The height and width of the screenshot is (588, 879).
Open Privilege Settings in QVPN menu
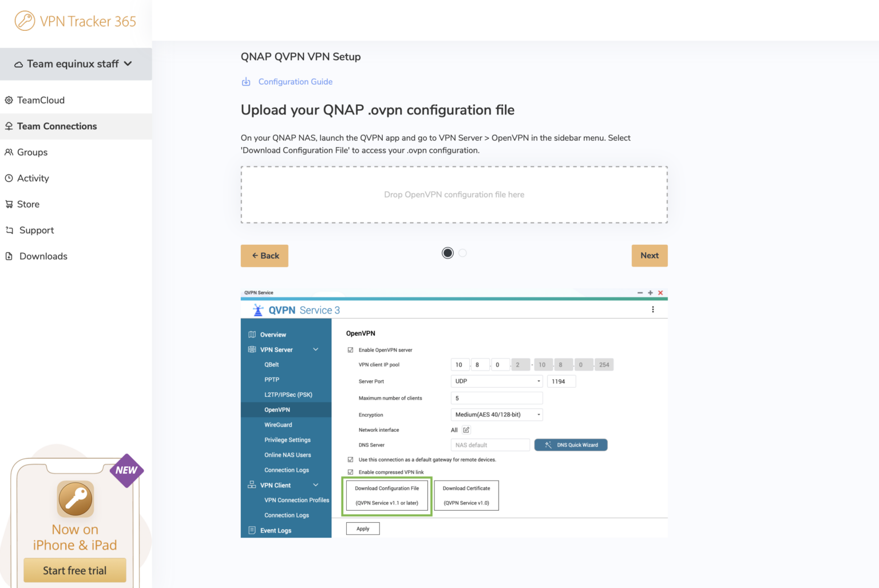pyautogui.click(x=287, y=439)
